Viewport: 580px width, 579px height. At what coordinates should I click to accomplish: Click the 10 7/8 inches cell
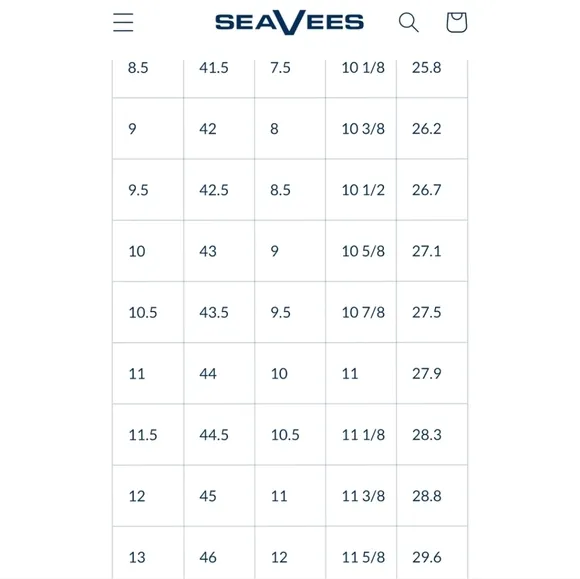(361, 312)
